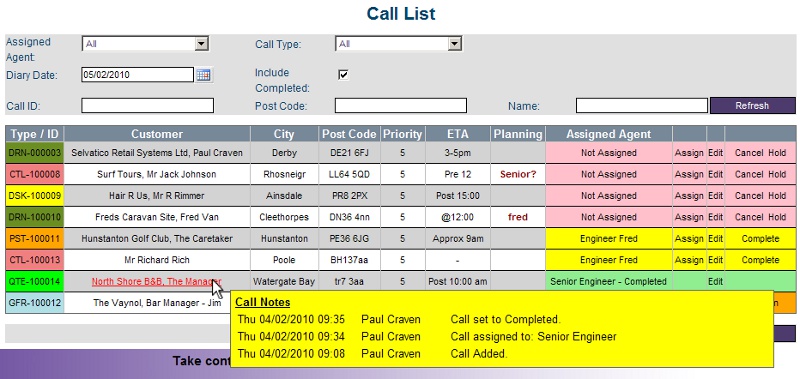The image size is (800, 379).
Task: Select the Name filter text box
Action: click(x=641, y=106)
